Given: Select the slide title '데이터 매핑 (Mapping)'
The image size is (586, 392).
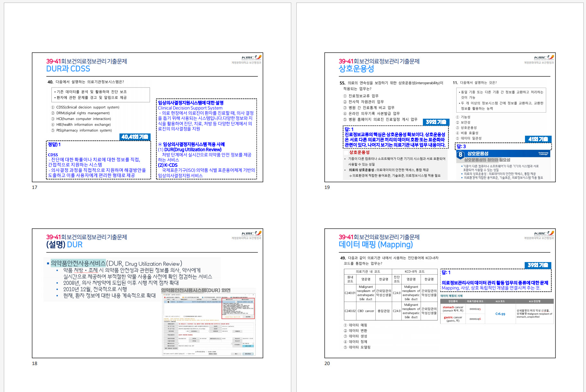Looking at the screenshot, I should point(376,244).
